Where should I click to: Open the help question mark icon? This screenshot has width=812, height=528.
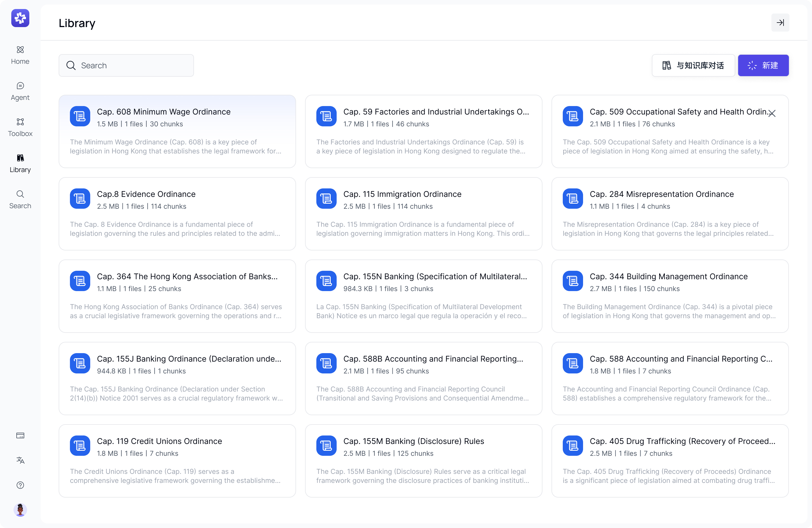click(20, 485)
